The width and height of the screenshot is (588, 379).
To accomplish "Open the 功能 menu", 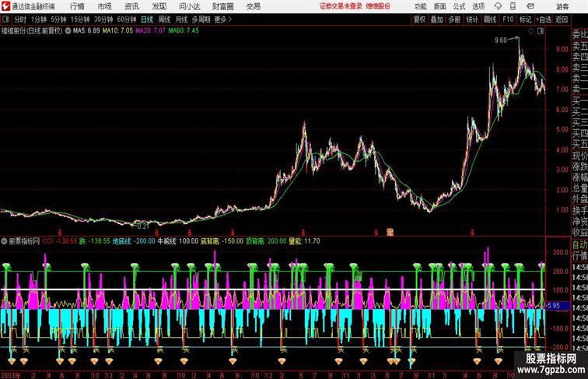I will (x=420, y=6).
